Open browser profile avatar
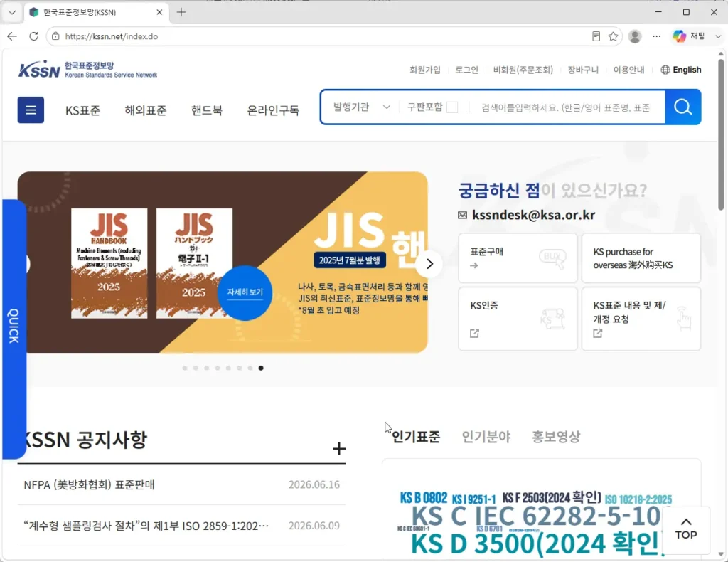The height and width of the screenshot is (562, 728). pyautogui.click(x=635, y=36)
